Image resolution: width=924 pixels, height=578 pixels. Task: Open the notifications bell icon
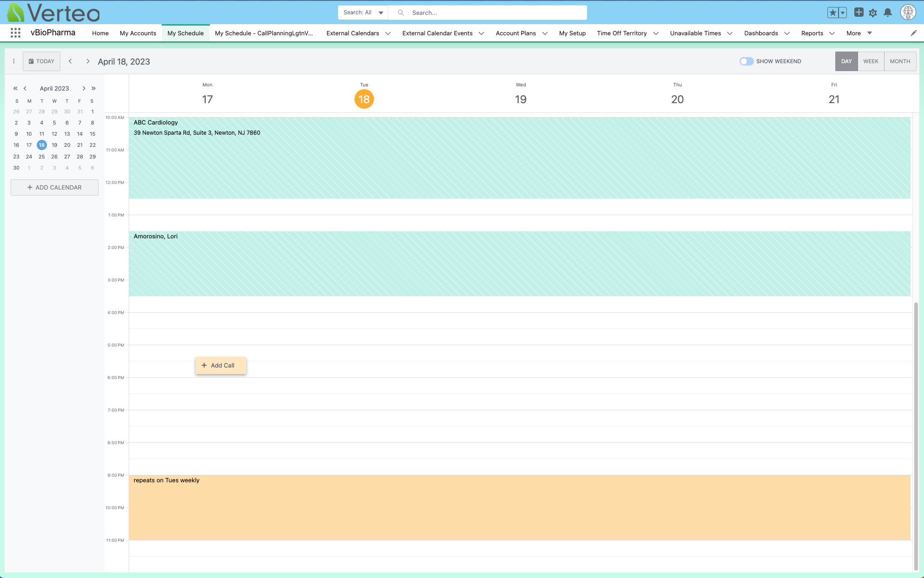pyautogui.click(x=888, y=13)
